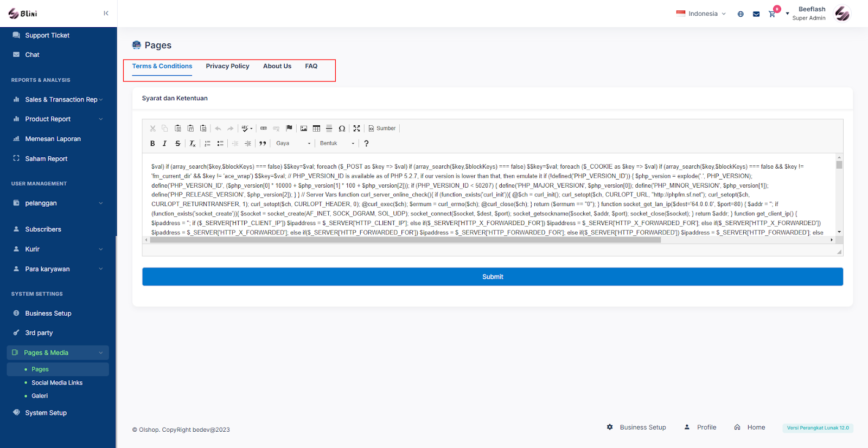
Task: Click the Submit button
Action: [493, 277]
